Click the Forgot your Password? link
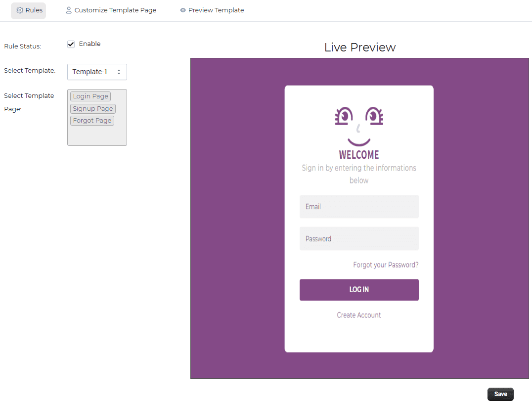 386,265
